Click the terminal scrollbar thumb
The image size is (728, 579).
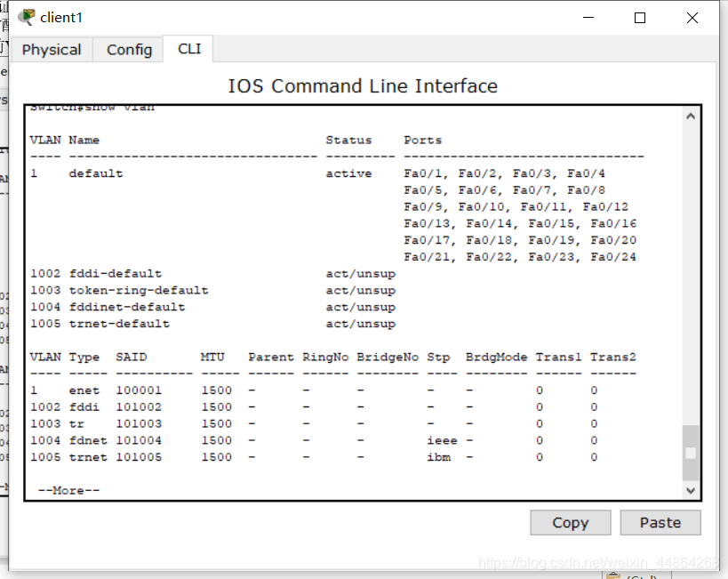tap(691, 453)
